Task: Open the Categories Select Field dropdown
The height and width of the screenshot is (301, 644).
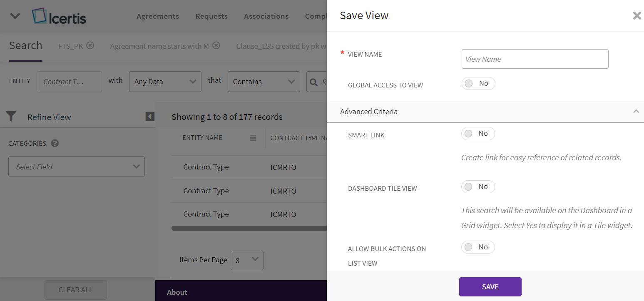Action: point(77,167)
